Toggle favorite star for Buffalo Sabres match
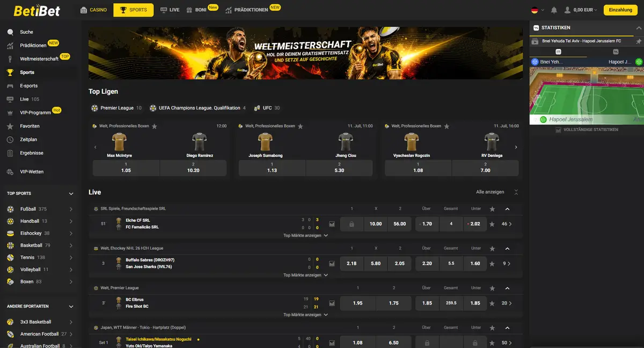Viewport: 644px width, 348px height. (492, 264)
